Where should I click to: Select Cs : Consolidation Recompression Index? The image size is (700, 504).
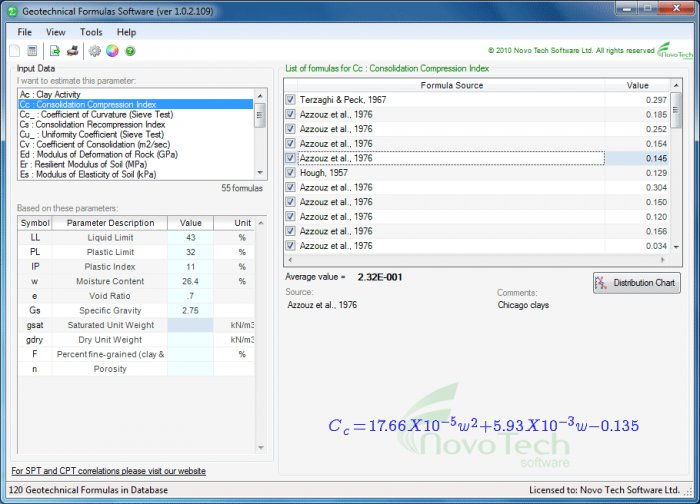[x=136, y=125]
